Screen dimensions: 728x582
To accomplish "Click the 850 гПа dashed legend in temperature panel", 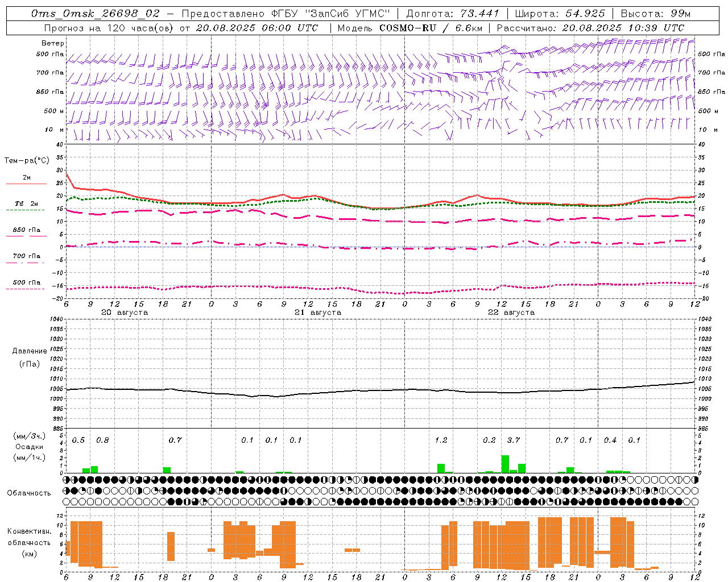I will point(26,235).
